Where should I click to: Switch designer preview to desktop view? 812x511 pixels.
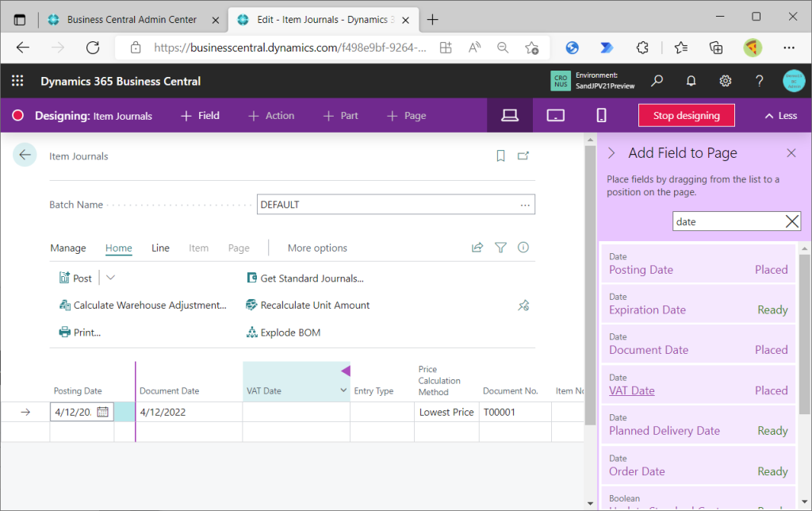pos(510,116)
